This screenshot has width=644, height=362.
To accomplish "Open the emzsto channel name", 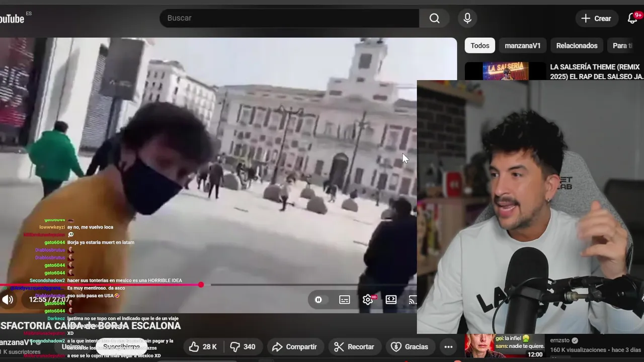I will (x=559, y=340).
